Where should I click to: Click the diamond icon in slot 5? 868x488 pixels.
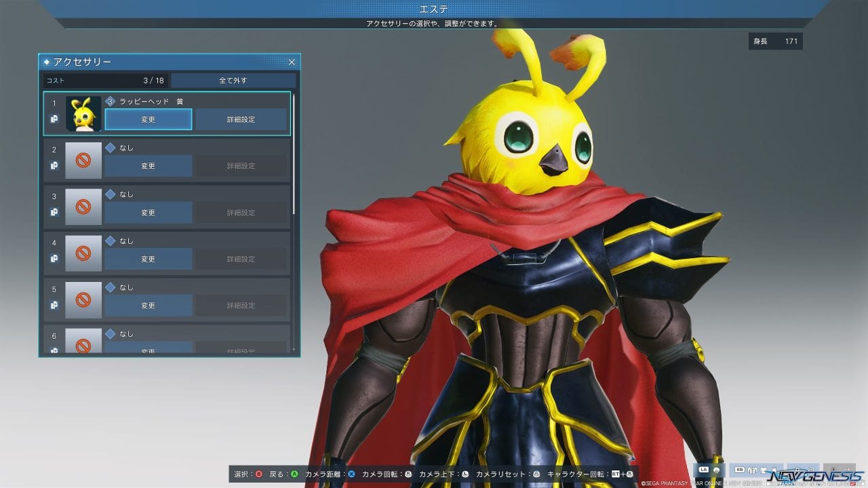point(111,287)
